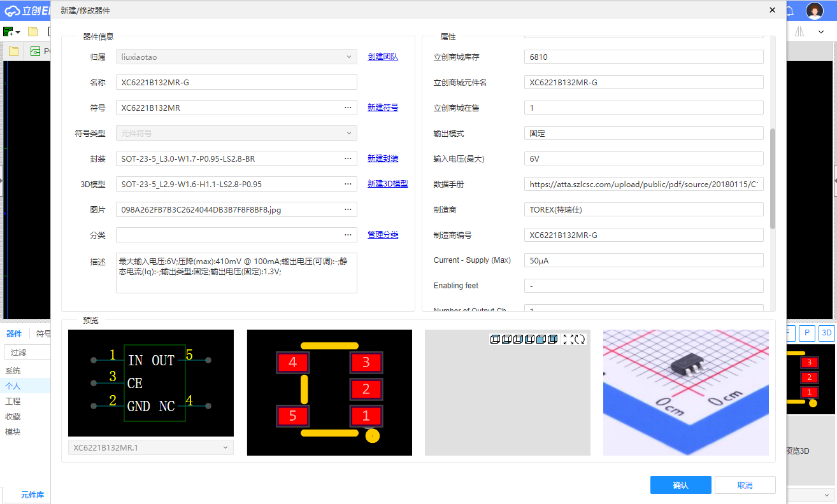Click the 立创商城库存 field showing 6810

(643, 57)
